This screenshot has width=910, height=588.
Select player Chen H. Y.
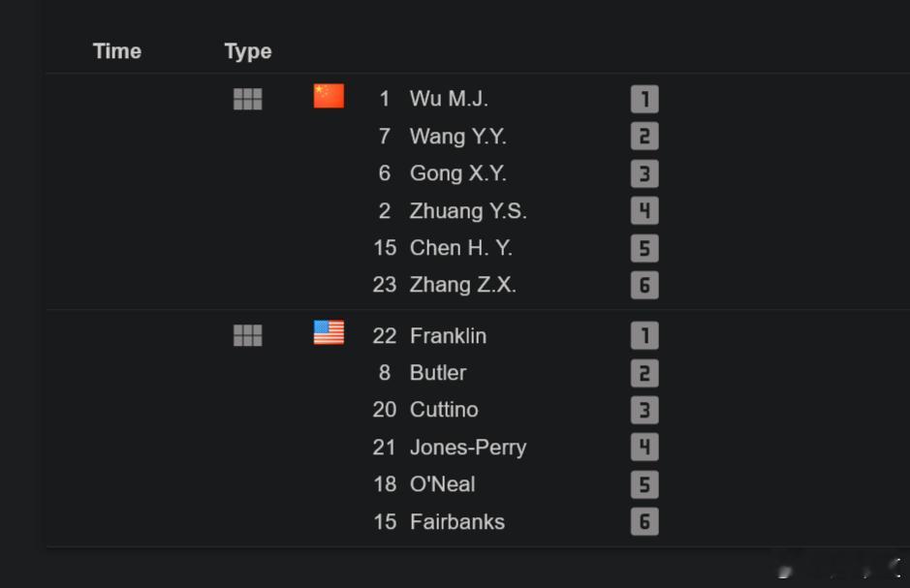pyautogui.click(x=460, y=248)
